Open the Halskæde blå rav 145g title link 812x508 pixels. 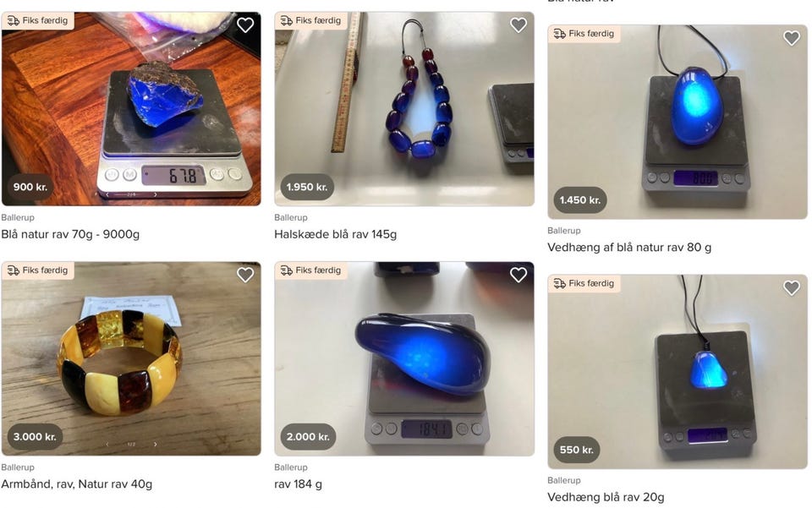336,234
